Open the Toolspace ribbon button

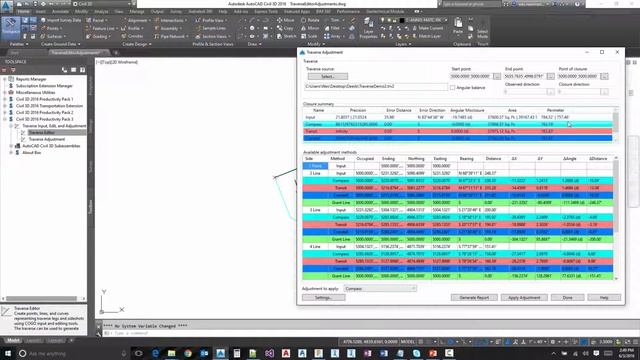pyautogui.click(x=11, y=27)
